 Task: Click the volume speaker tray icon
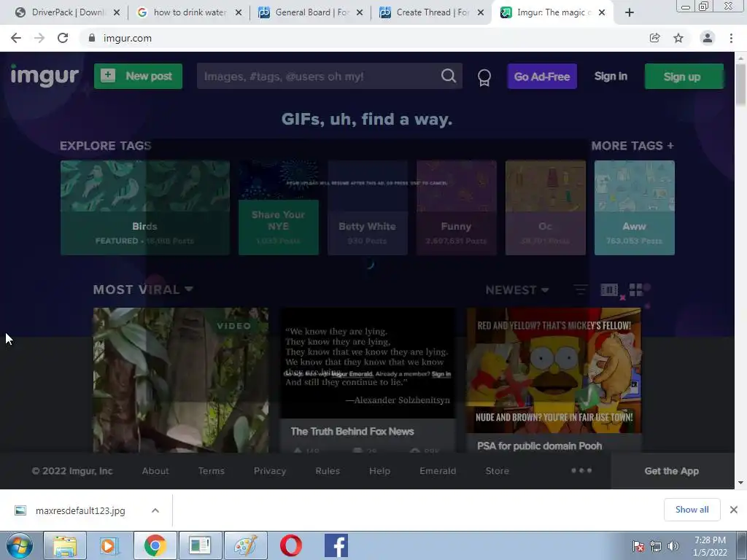point(673,546)
